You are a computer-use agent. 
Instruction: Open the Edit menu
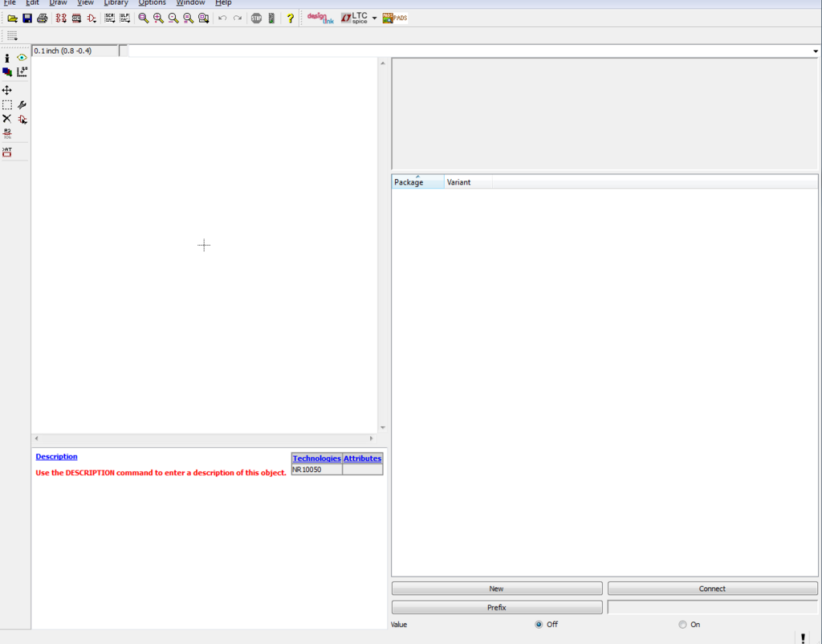point(32,2)
